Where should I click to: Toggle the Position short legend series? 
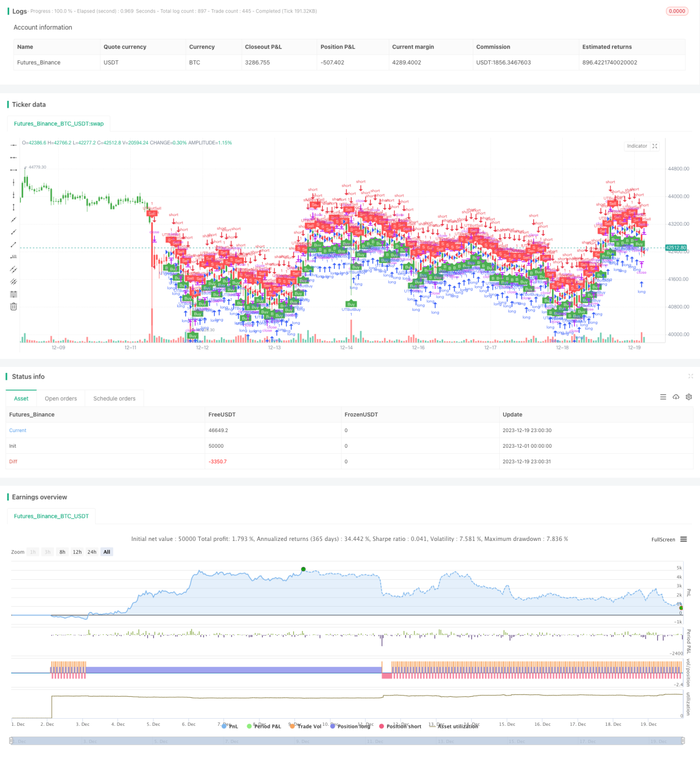[400, 726]
